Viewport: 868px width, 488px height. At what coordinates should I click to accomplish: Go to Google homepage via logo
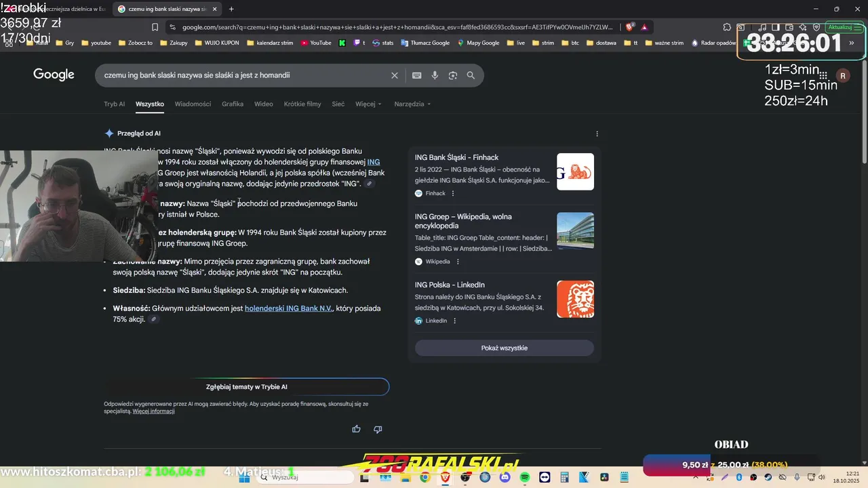54,75
